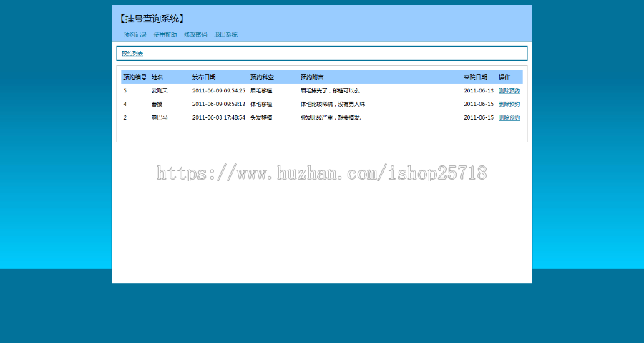Click the 预约编号 column header
The image size is (644, 343).
135,77
